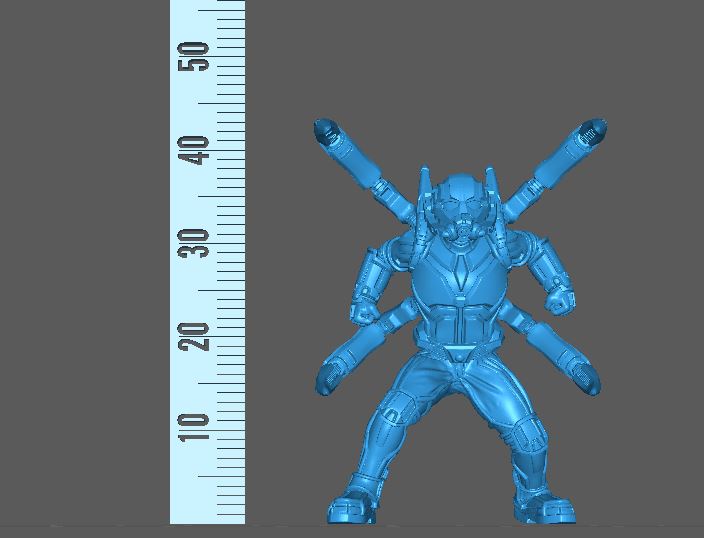Select the lower-left mechanical arm tip

click(329, 377)
